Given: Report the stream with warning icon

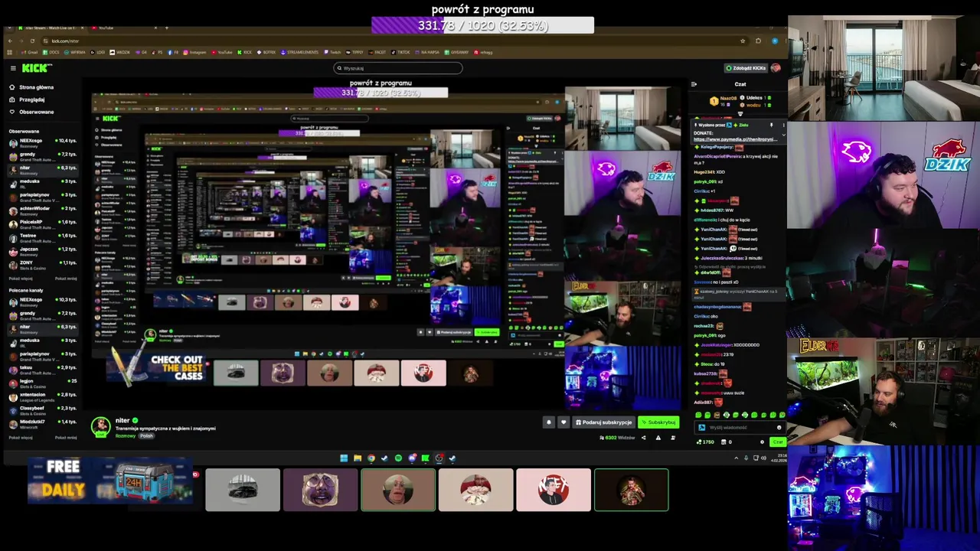Looking at the screenshot, I should point(658,438).
